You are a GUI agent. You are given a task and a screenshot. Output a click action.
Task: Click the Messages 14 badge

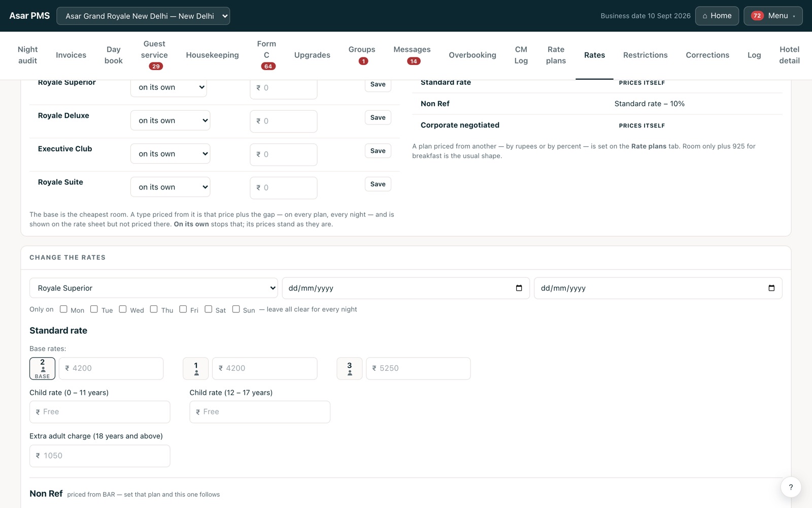click(414, 61)
